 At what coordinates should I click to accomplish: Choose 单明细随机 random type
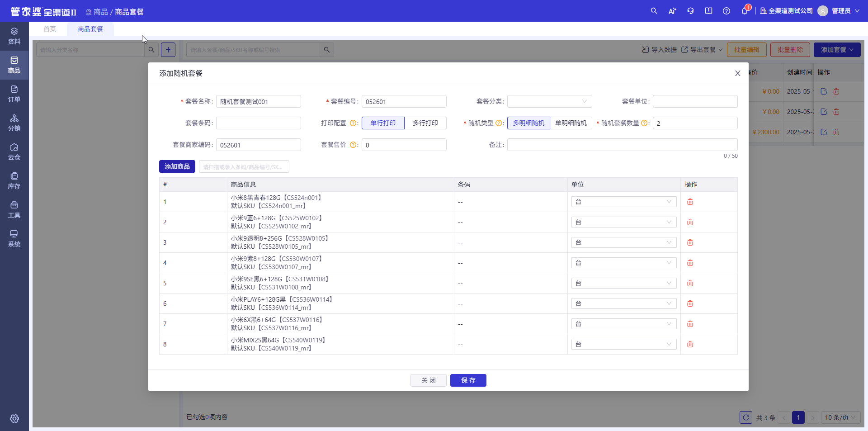tap(571, 123)
